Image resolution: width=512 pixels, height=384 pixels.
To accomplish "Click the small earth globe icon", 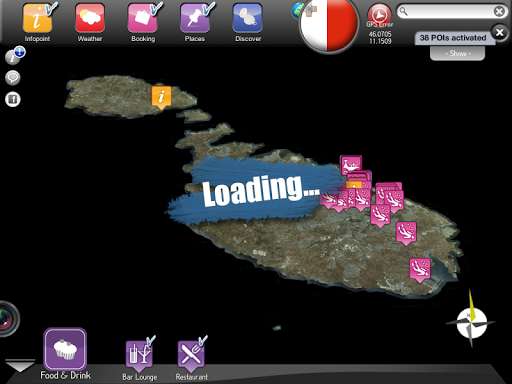I will tap(296, 10).
